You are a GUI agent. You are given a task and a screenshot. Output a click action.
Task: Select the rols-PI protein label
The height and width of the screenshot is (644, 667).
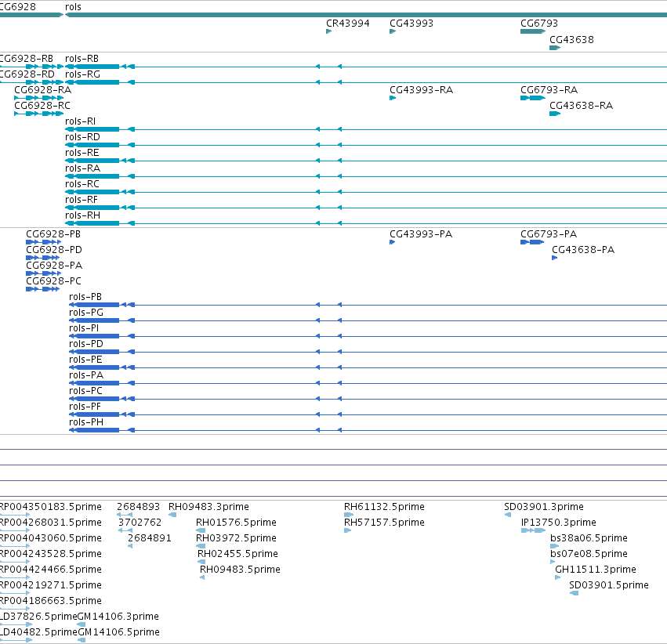tap(84, 328)
